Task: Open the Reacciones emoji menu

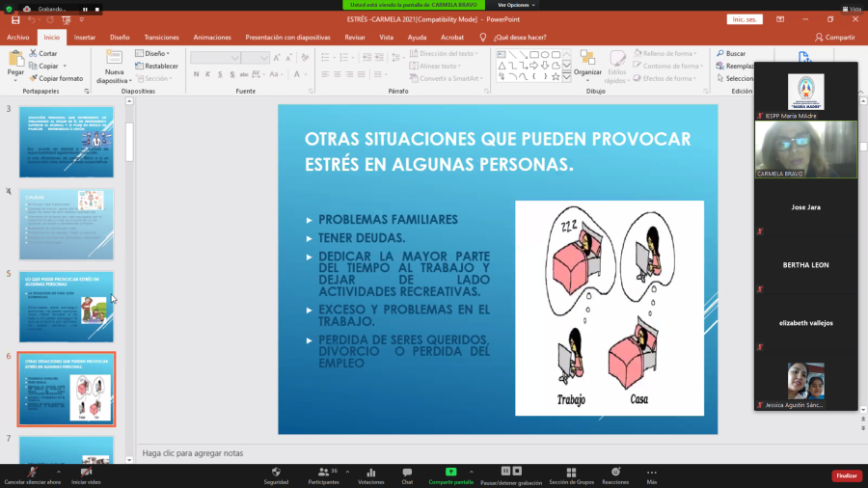Action: (x=615, y=472)
